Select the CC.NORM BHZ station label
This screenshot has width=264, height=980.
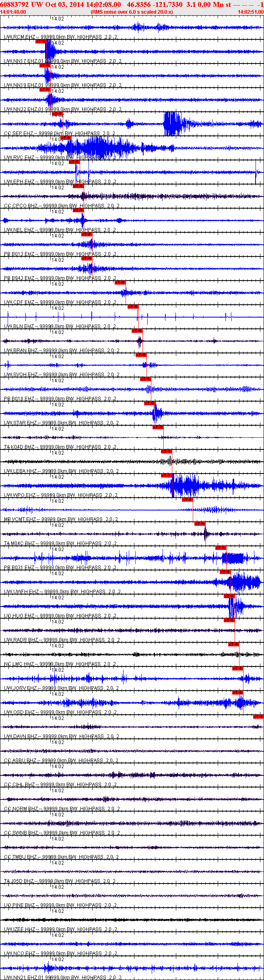[x=21, y=809]
